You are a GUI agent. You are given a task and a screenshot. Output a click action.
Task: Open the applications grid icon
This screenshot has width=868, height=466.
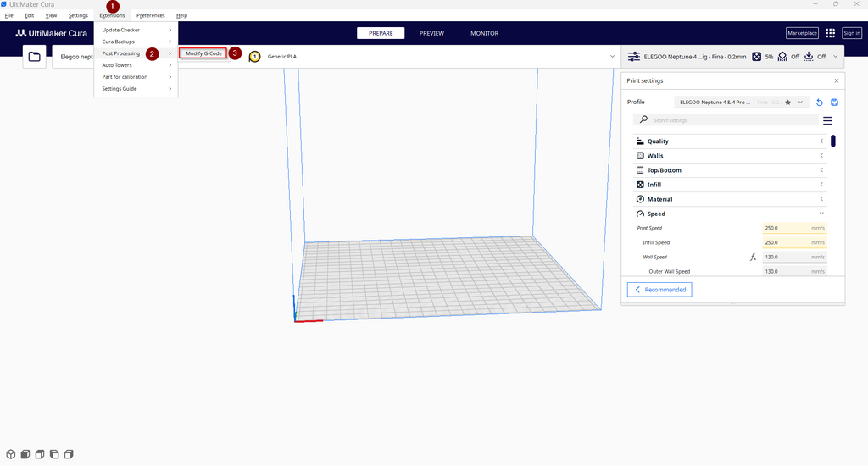[830, 33]
